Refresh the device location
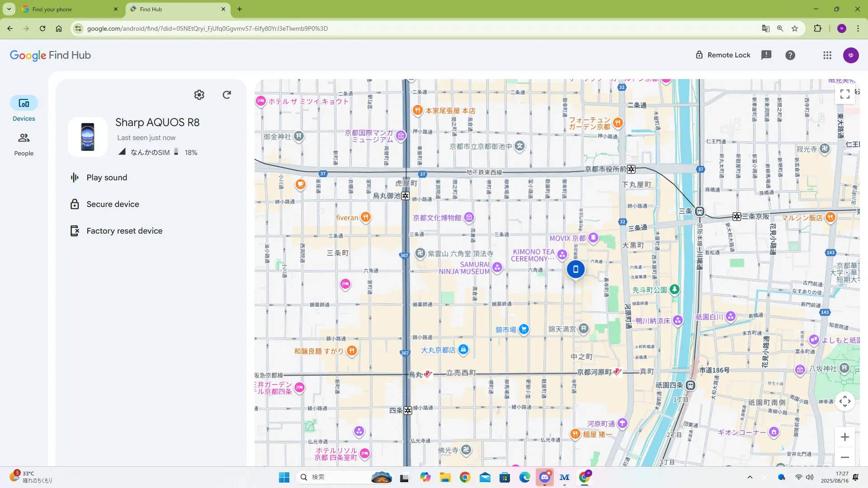The width and height of the screenshot is (868, 488). pos(227,95)
